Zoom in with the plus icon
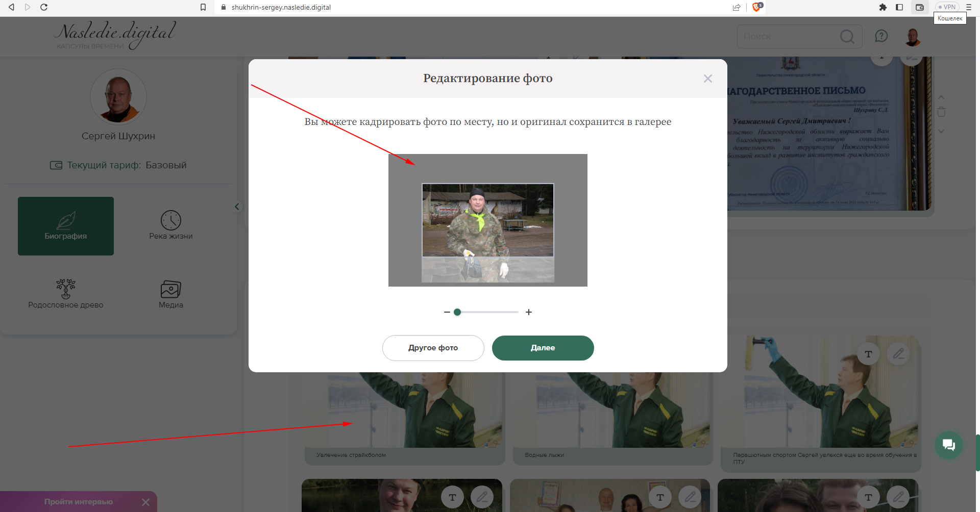This screenshot has height=512, width=980. [x=529, y=312]
